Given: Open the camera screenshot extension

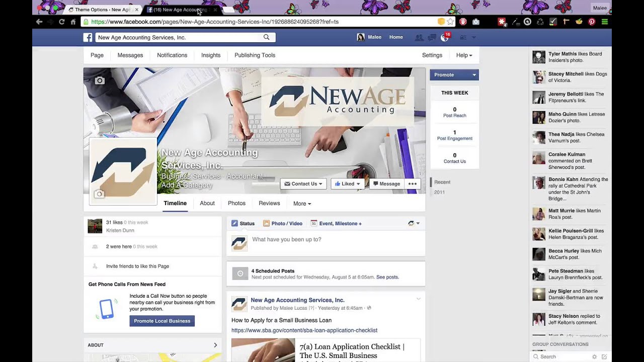Looking at the screenshot, I should pyautogui.click(x=476, y=22).
